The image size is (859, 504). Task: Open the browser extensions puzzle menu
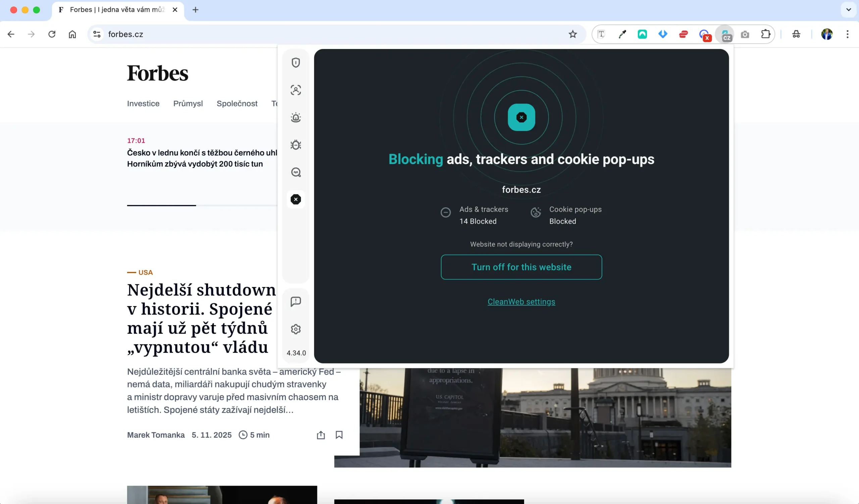tap(766, 34)
